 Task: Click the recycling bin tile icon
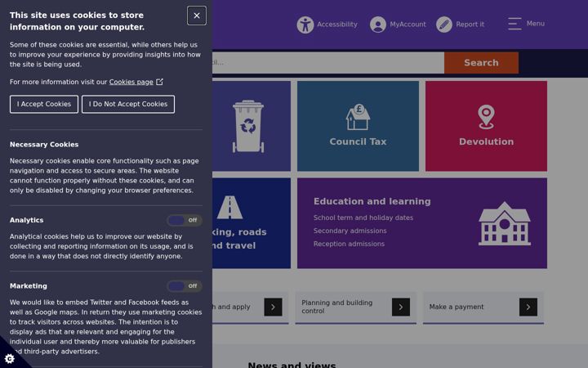(x=248, y=126)
